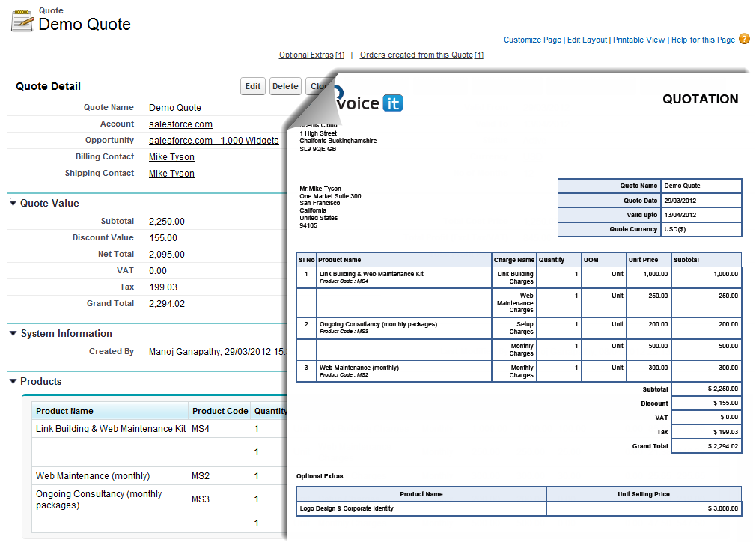Screen dimensions: 756x542
Task: Click the Edit button in Quote Detail
Action: tap(253, 86)
